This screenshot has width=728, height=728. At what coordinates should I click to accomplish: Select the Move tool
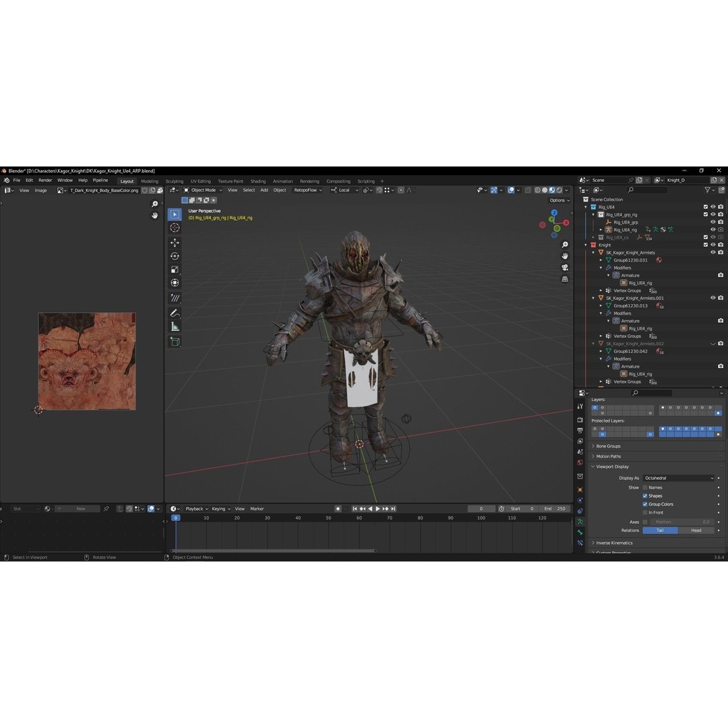(175, 243)
